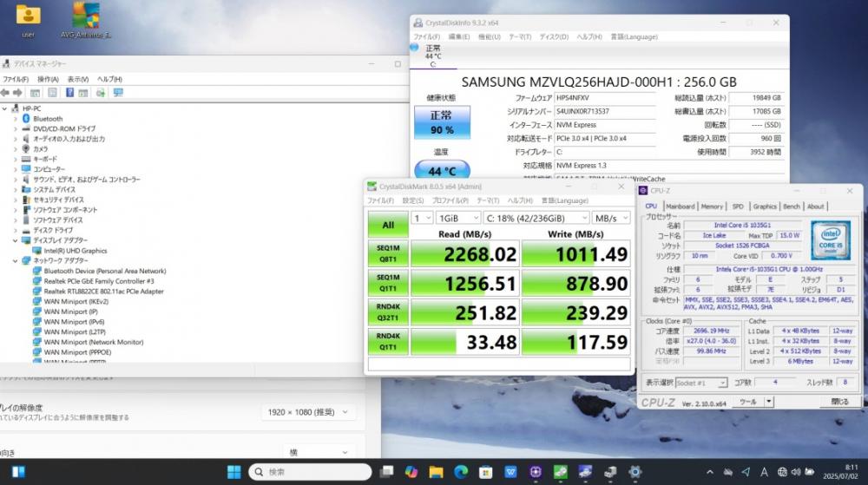Expand the DVD/CD-ROM ドライブ node
This screenshot has width=868, height=485.
click(x=16, y=129)
